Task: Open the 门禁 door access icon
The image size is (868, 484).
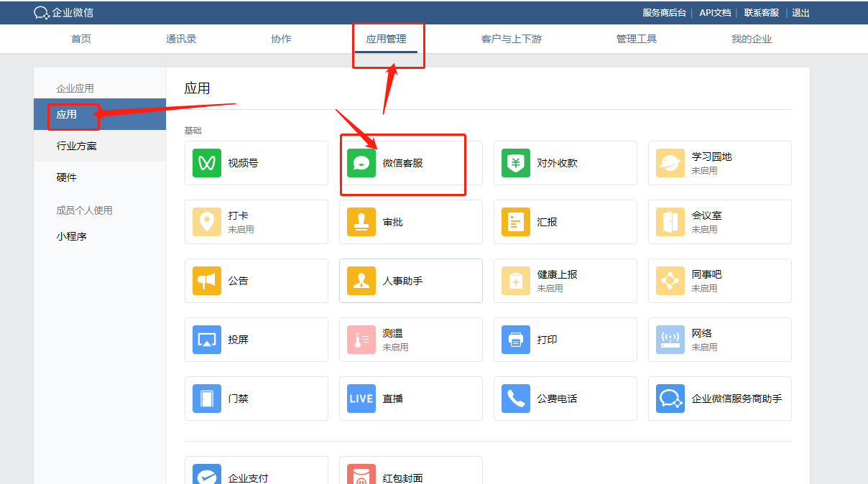Action: 207,399
